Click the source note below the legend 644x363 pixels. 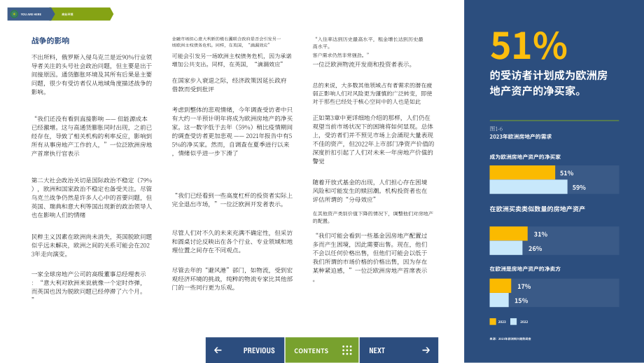(x=510, y=338)
